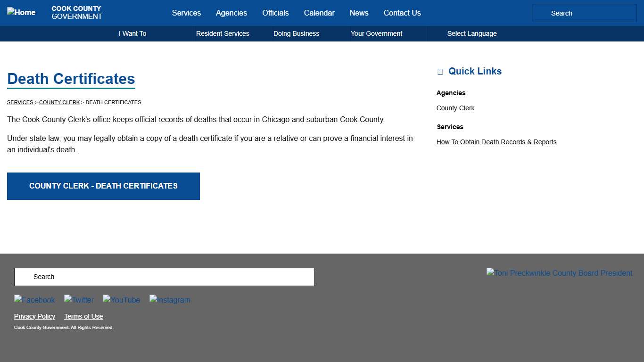Expand the Resident Services menu
The width and height of the screenshot is (644, 362).
[223, 33]
